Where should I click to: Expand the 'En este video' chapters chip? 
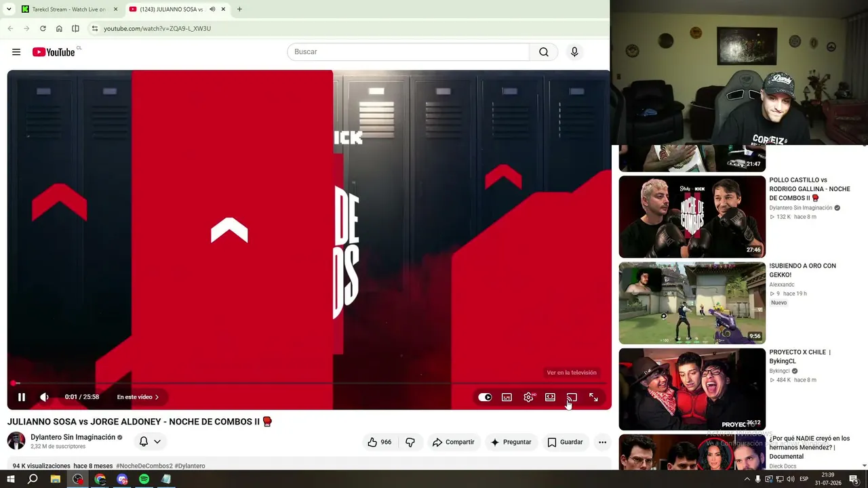[x=138, y=397]
